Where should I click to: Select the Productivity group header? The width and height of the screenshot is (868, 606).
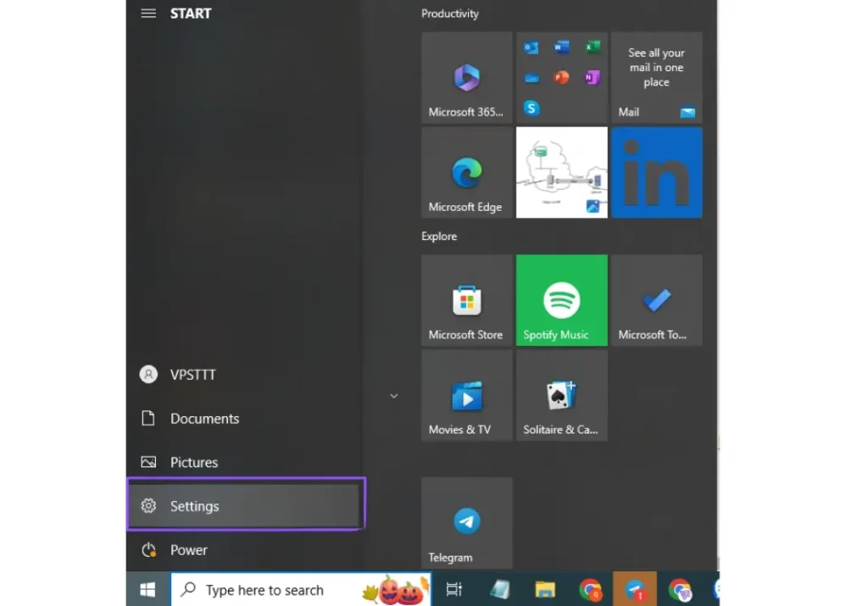pos(449,14)
